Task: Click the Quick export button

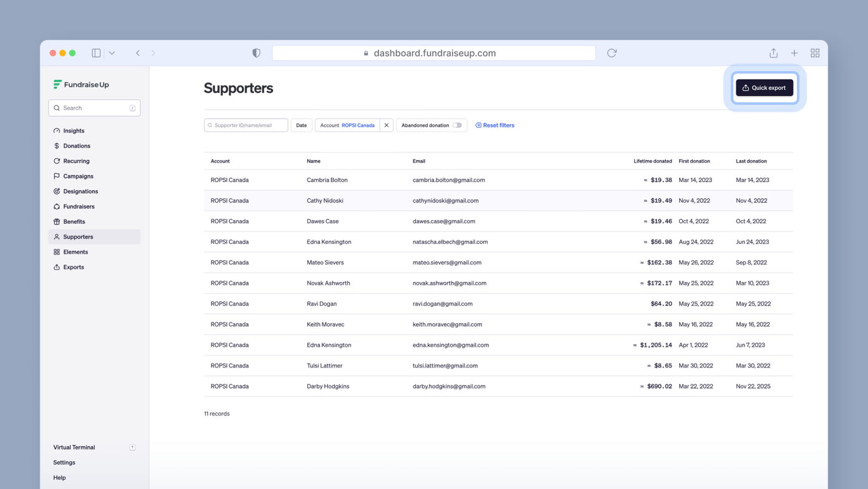Action: (x=764, y=87)
